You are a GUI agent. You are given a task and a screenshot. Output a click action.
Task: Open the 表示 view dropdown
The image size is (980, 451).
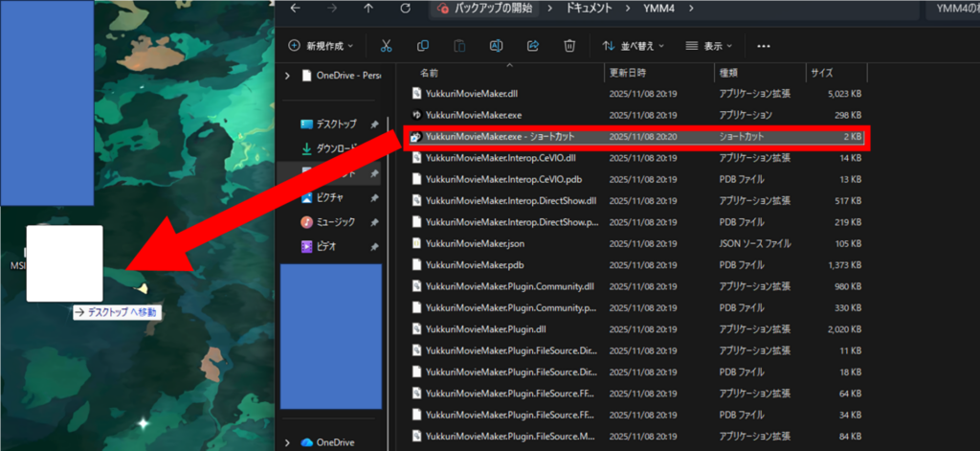(709, 46)
